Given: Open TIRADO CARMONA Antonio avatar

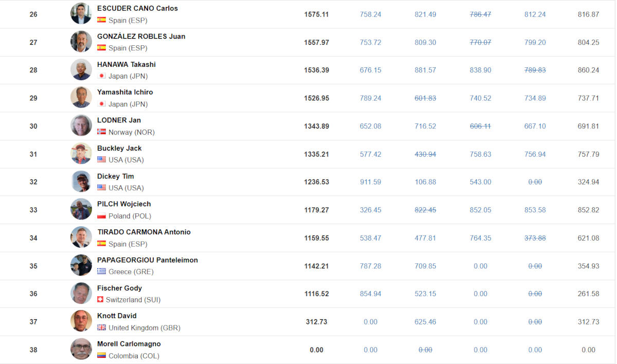Looking at the screenshot, I should [x=81, y=238].
